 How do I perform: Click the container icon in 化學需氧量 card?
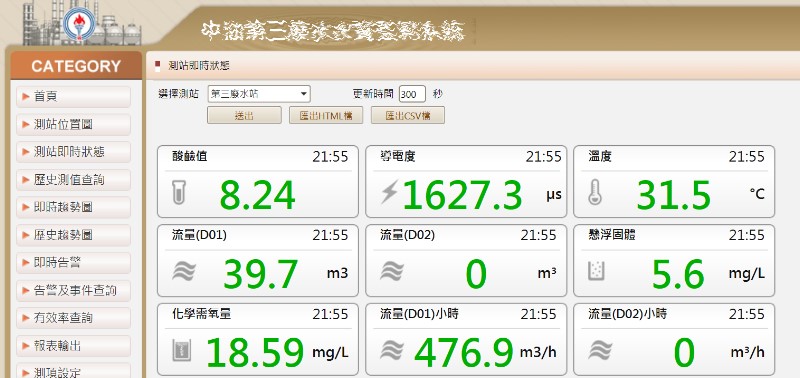[x=181, y=350]
